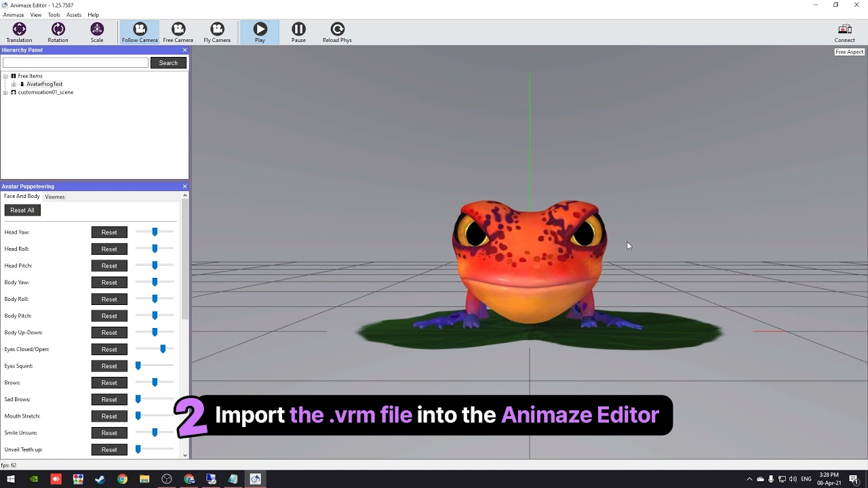Switch to Fly Camera mode
868x488 pixels.
pyautogui.click(x=217, y=33)
